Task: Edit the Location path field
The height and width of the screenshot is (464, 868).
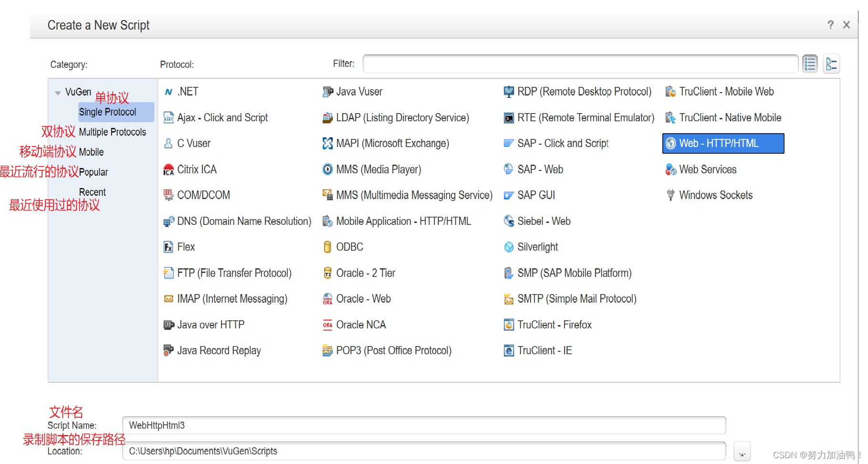Action: pos(424,451)
